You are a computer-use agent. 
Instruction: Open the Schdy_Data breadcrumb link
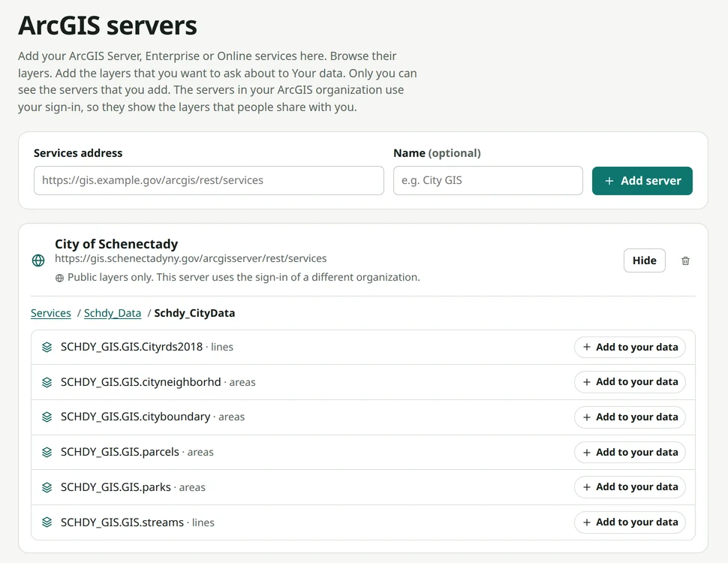pos(113,313)
